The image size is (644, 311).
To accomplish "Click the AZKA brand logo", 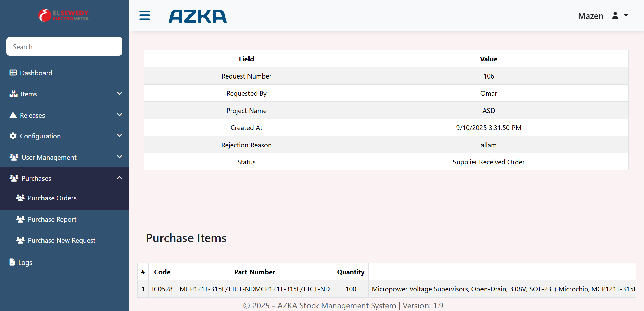I will [x=198, y=16].
